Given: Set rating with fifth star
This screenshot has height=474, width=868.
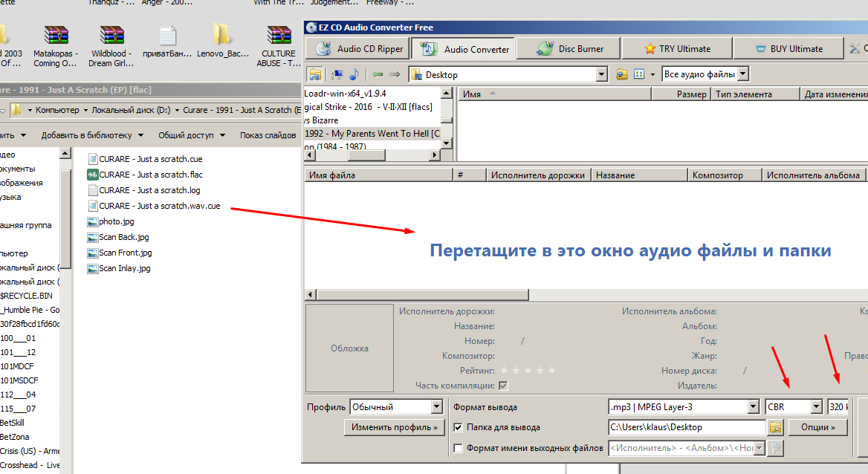Looking at the screenshot, I should (x=552, y=371).
